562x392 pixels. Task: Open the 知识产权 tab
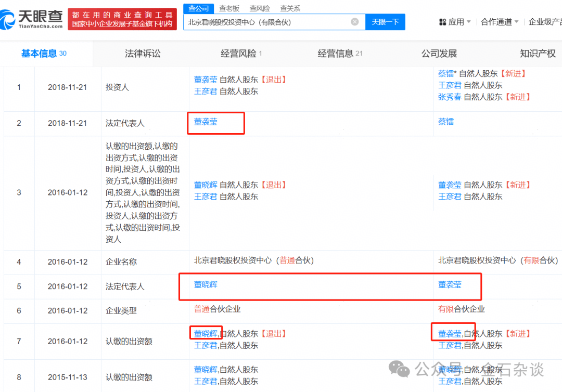coord(538,53)
